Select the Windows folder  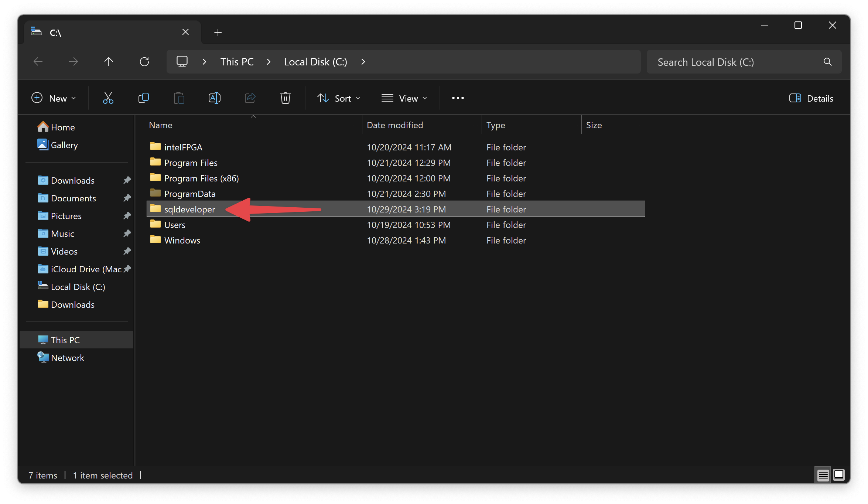pyautogui.click(x=396, y=240)
